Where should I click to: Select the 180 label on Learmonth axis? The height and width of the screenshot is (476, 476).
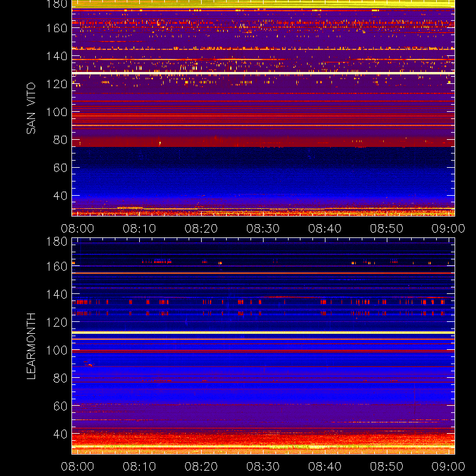tap(57, 242)
